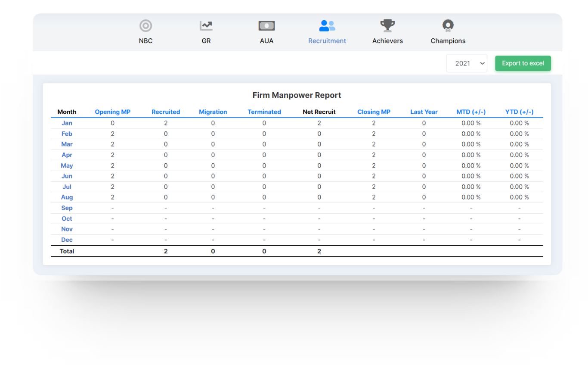Viewport: 588px width, 365px height.
Task: Click the Terminated column header
Action: [x=264, y=112]
